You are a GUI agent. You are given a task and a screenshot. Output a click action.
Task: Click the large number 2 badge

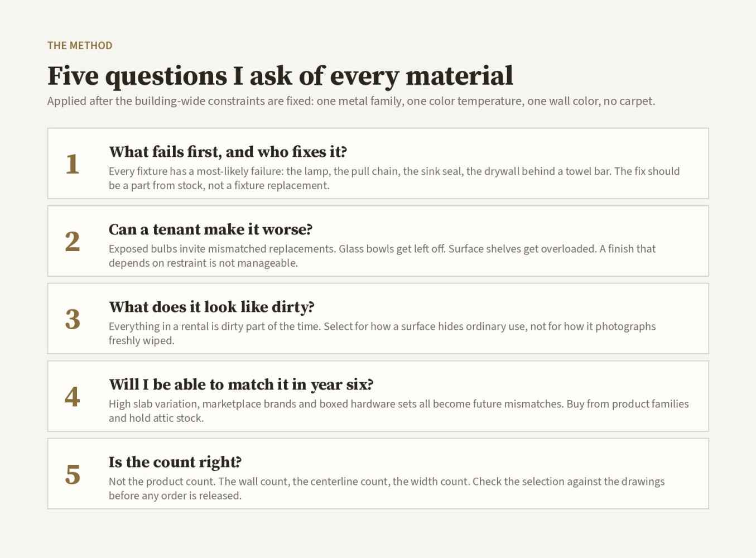[x=73, y=242]
